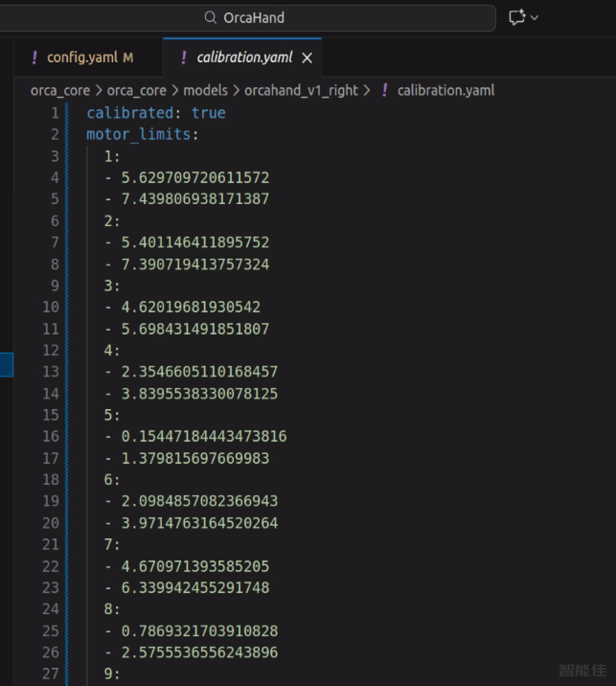Viewport: 616px width, 686px height.
Task: Click the calibration.yaml breadcrumb item
Action: (x=445, y=90)
